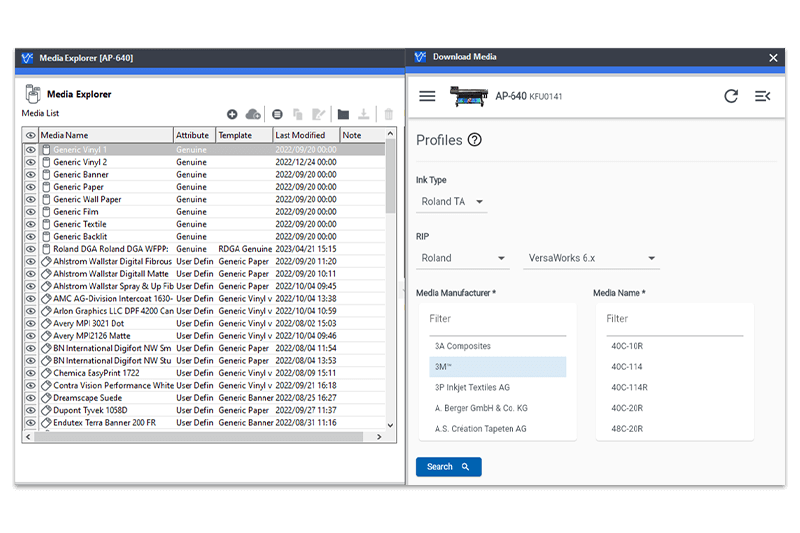This screenshot has width=800, height=533.
Task: Click the Profiles help question mark icon
Action: [x=475, y=140]
